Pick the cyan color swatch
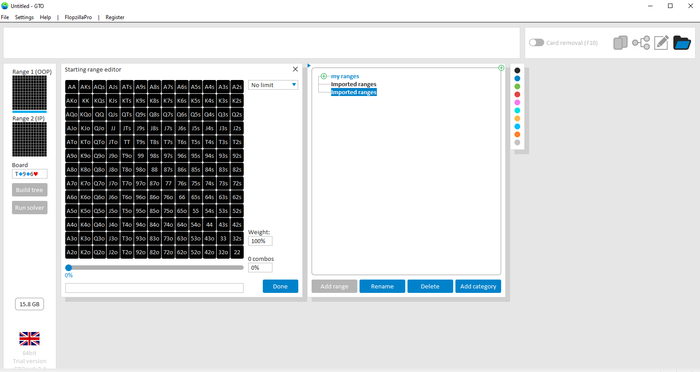 click(x=517, y=110)
